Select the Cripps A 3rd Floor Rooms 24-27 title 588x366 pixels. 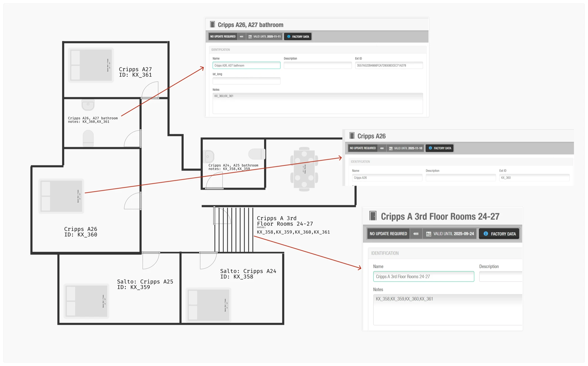(440, 216)
